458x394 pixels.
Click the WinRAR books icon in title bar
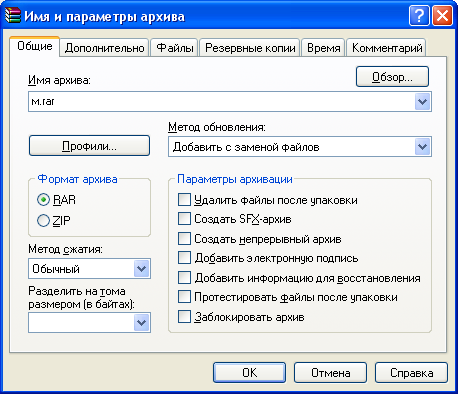(x=13, y=15)
